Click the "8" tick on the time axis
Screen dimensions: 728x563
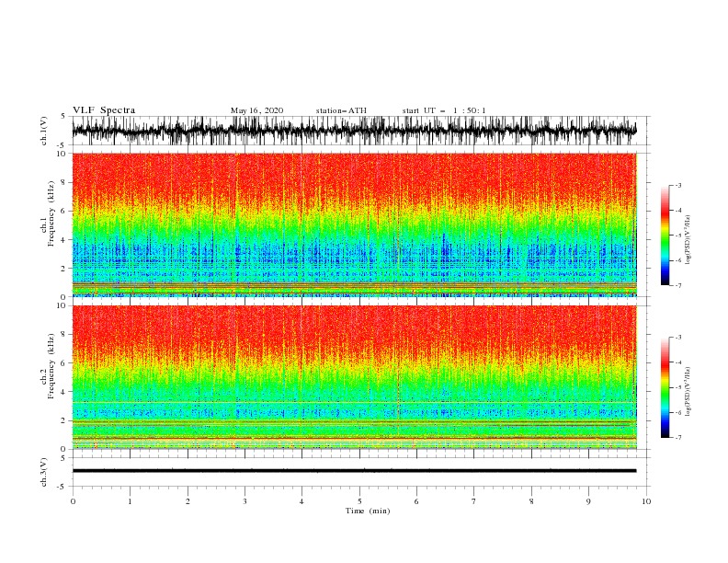click(x=531, y=501)
